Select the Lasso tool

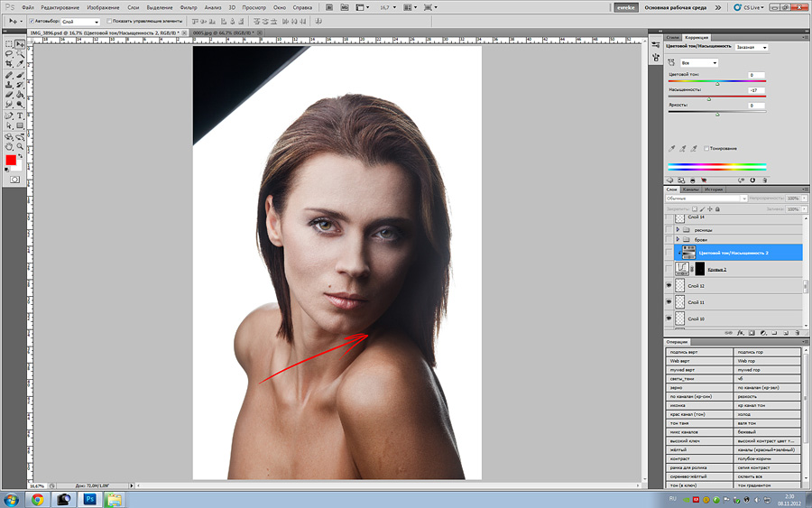click(9, 53)
